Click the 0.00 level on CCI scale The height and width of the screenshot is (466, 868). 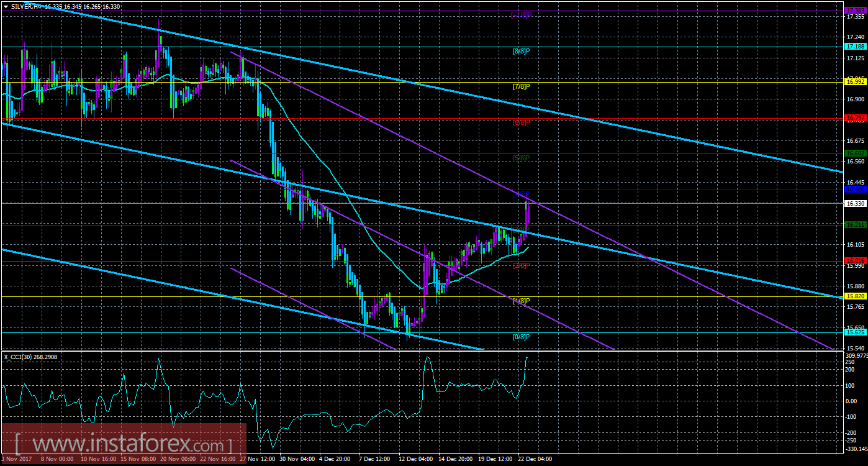[852, 401]
